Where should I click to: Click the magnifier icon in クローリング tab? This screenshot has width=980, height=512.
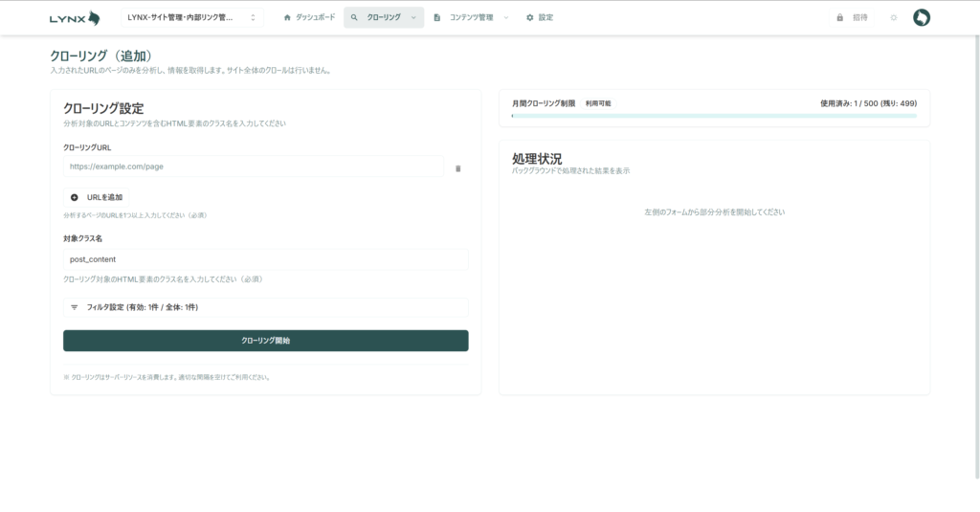[354, 17]
